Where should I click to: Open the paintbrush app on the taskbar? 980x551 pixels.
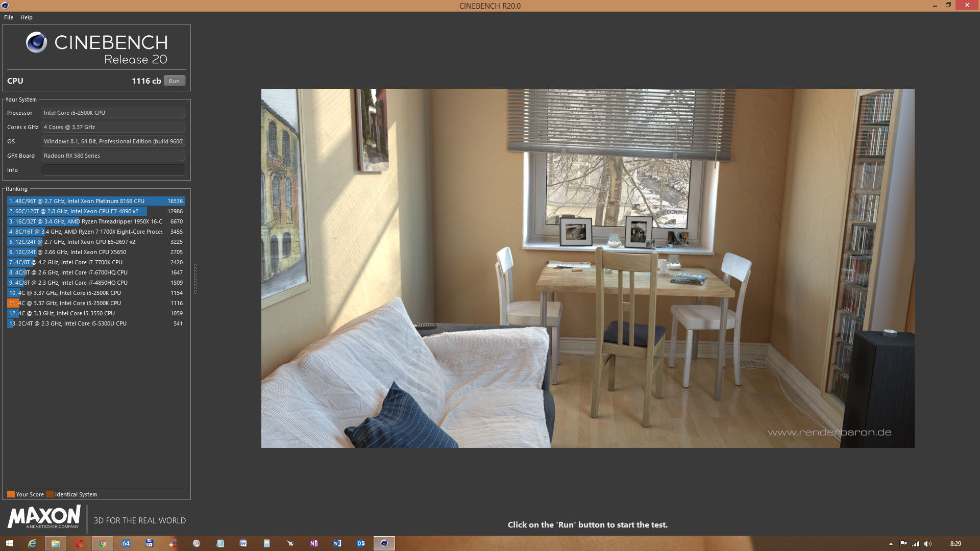173,543
